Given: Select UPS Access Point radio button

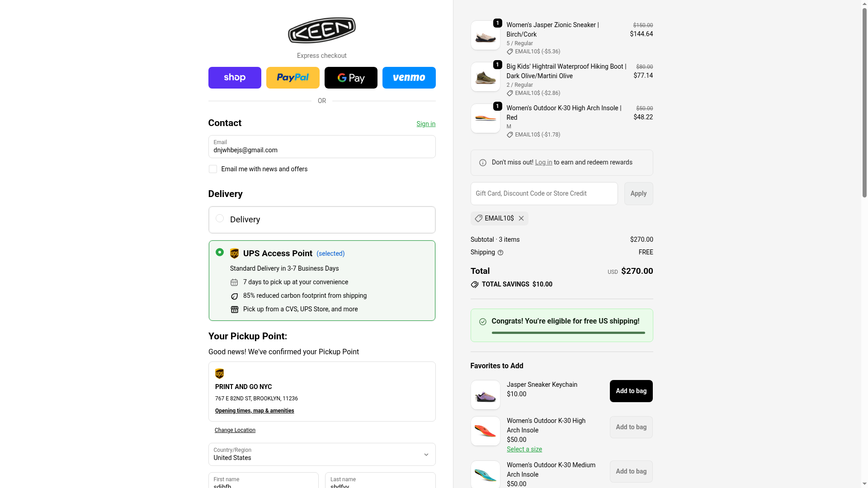Looking at the screenshot, I should [220, 252].
